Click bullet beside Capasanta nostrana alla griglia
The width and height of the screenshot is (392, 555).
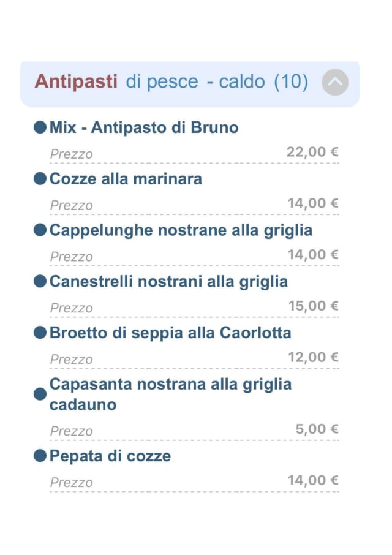40,395
